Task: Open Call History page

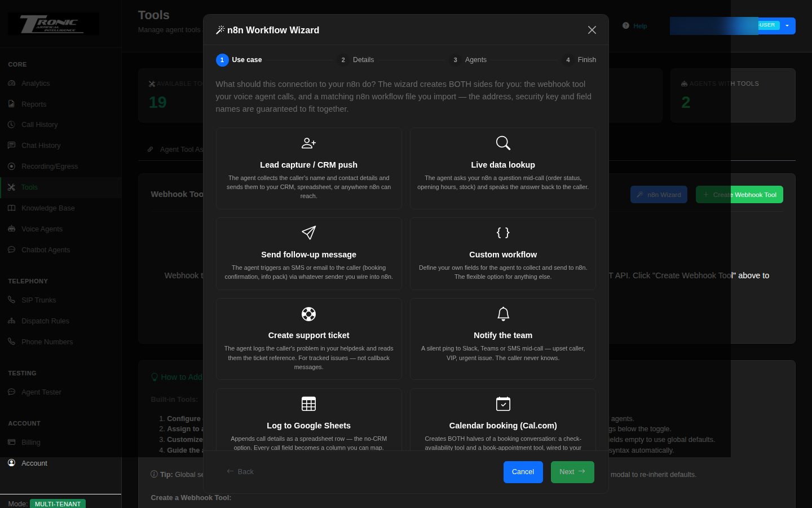Action: click(60, 124)
